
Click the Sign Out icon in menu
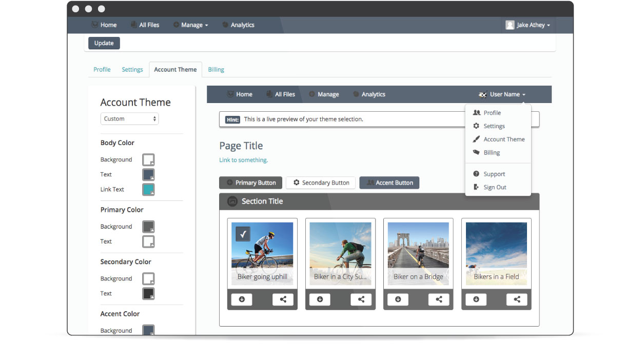point(476,188)
